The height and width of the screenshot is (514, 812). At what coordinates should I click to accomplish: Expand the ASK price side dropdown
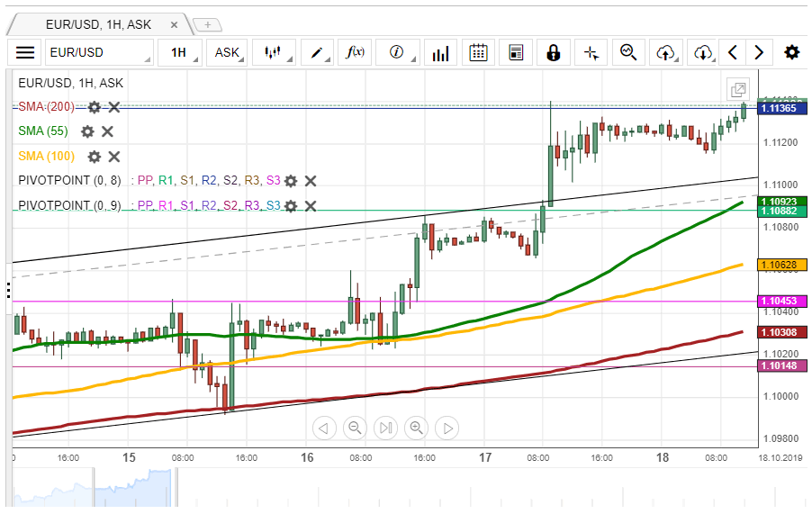[229, 52]
